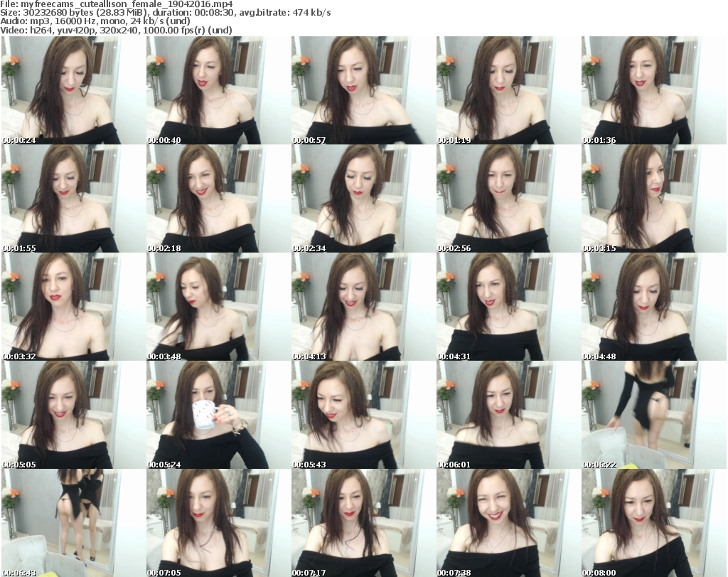This screenshot has height=577, width=728.
Task: Click the thumbnail at 00:03:15
Action: tap(654, 198)
